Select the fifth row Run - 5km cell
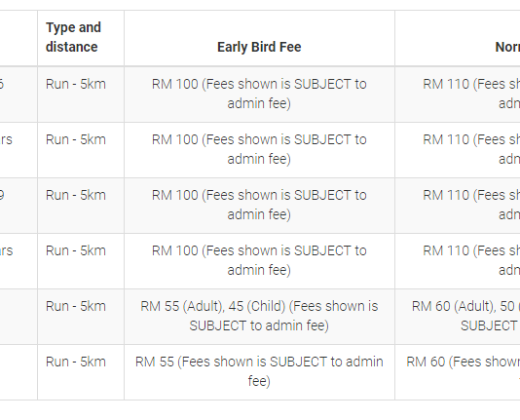This screenshot has width=520, height=420. point(81,317)
